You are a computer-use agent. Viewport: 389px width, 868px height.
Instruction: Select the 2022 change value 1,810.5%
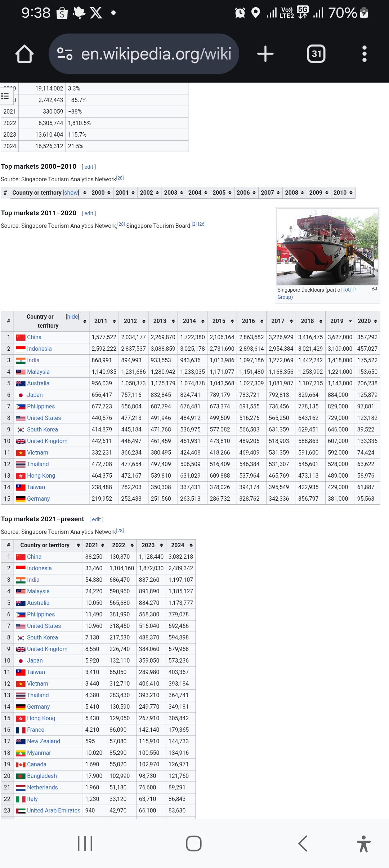79,123
